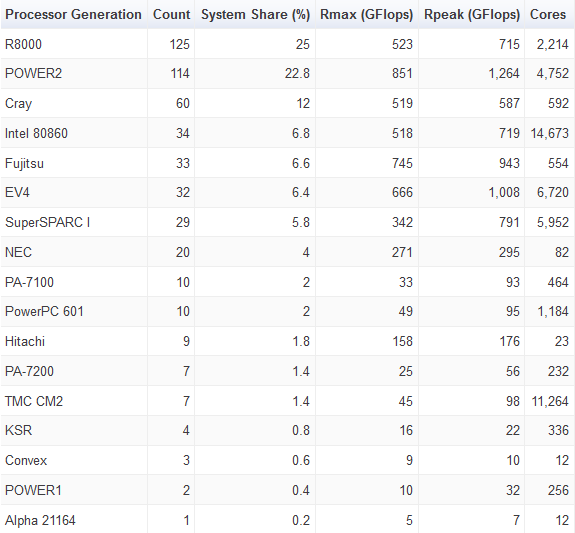
Task: Click the PA-7200 cell
Action: coord(29,371)
